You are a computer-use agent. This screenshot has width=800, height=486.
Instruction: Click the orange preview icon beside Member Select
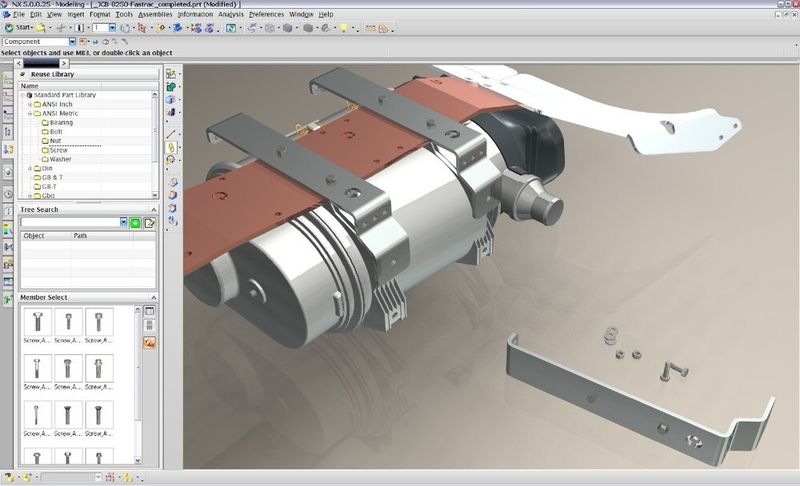pyautogui.click(x=149, y=343)
